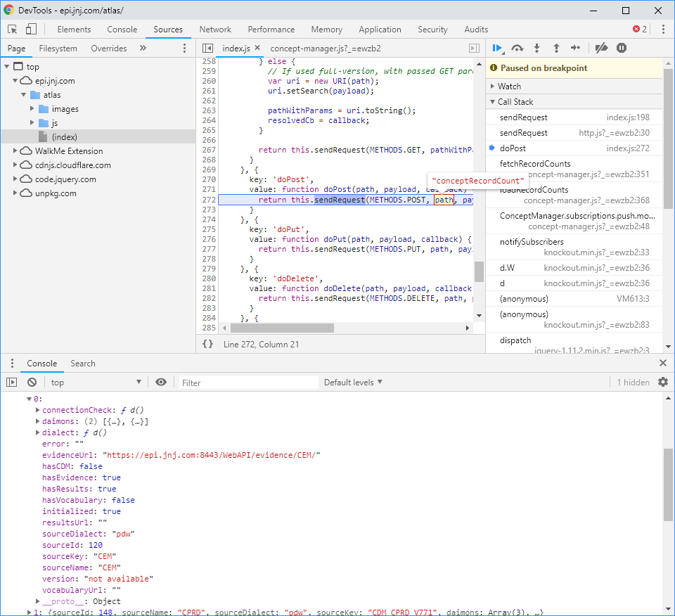Click the Step single statement icon
675x616 pixels.
[x=575, y=48]
